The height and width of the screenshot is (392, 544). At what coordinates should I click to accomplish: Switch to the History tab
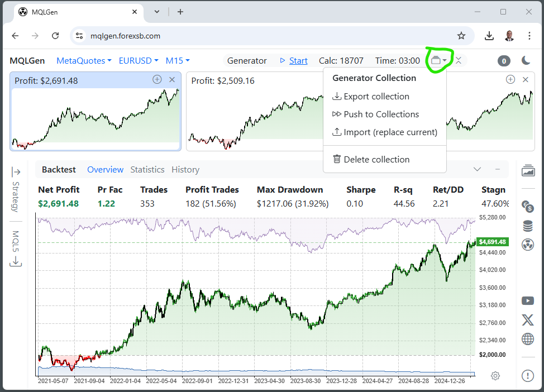185,170
